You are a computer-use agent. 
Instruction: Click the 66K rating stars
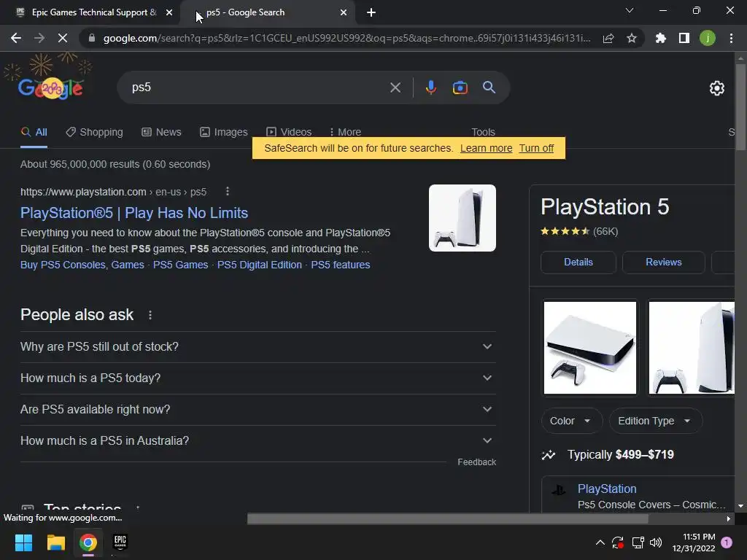pos(565,231)
